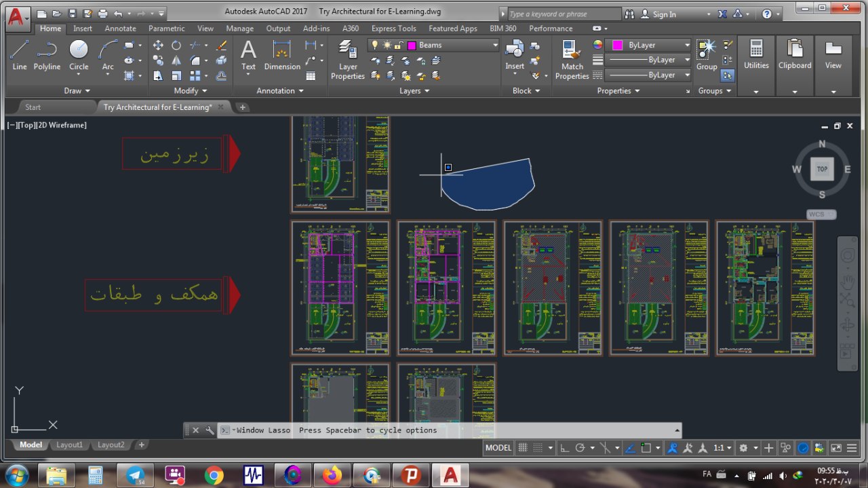Save the drawing from Quick Access toolbar
The height and width of the screenshot is (488, 868).
pyautogui.click(x=73, y=13)
